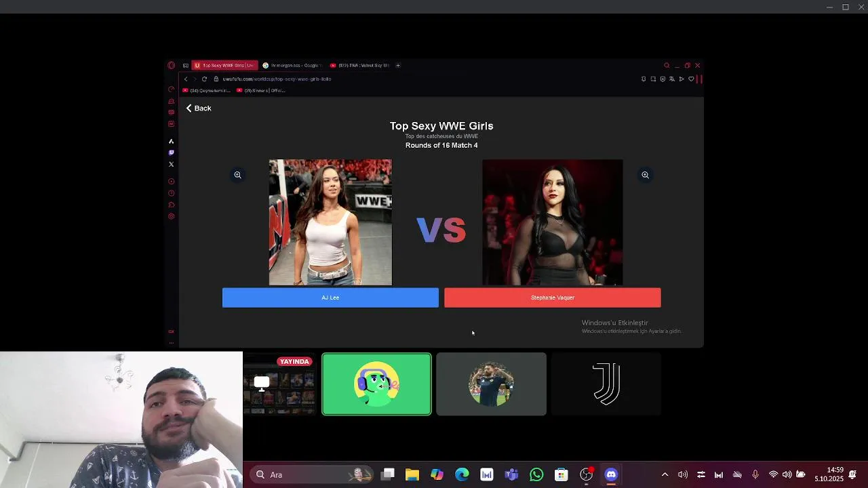Vote for AJ Lee with blue button

point(330,298)
